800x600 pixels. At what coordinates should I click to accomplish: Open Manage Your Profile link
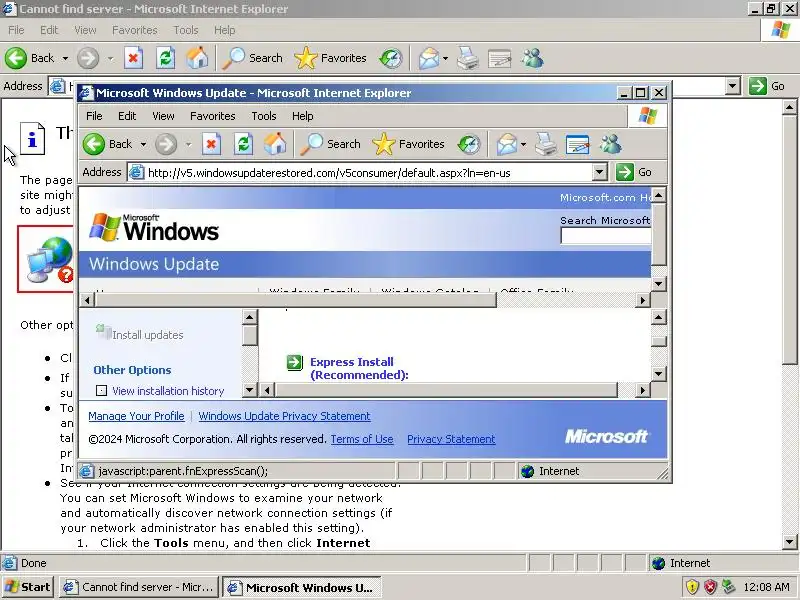136,416
